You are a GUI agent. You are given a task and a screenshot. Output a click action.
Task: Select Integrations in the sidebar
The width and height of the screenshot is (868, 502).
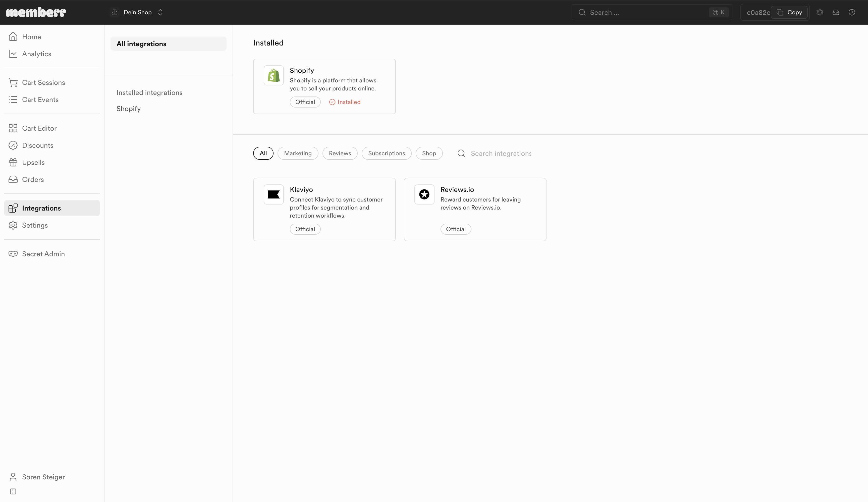click(x=52, y=208)
